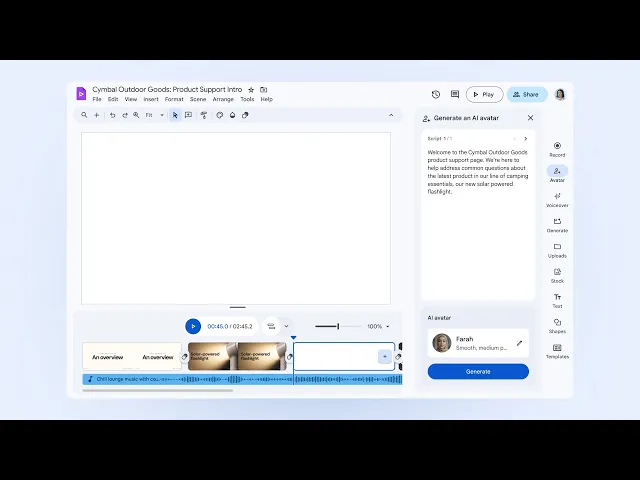Open the Record sidebar tool

(x=557, y=149)
